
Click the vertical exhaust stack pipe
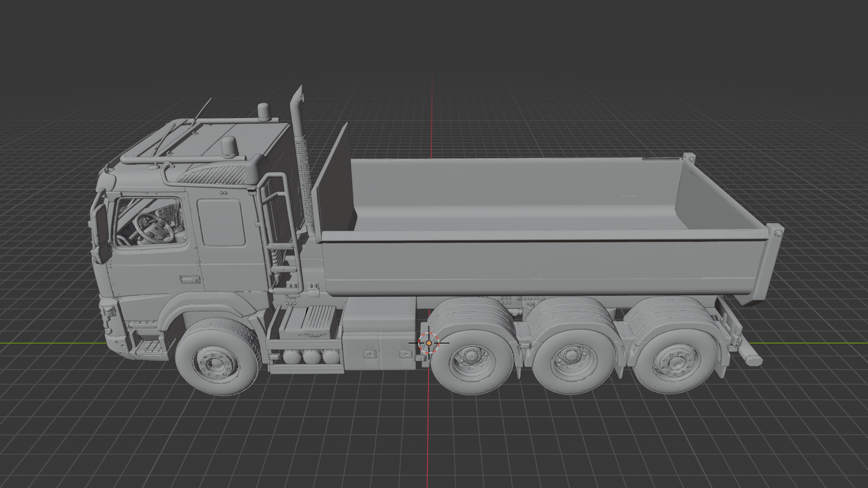[302, 159]
